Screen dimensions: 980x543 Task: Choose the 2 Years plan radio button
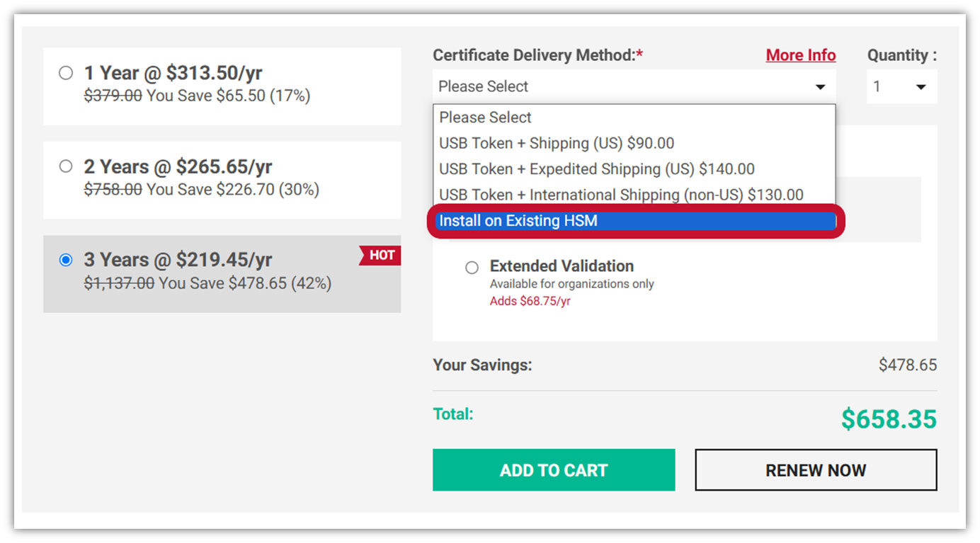tap(66, 166)
